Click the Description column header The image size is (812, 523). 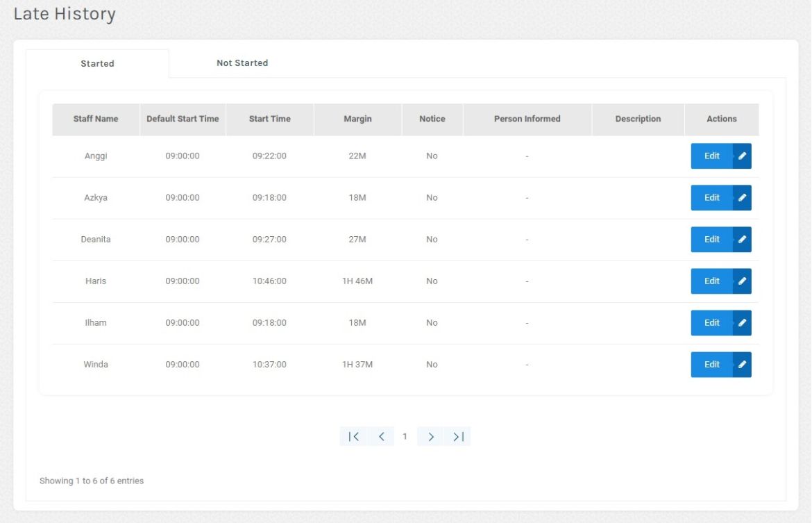(x=638, y=119)
